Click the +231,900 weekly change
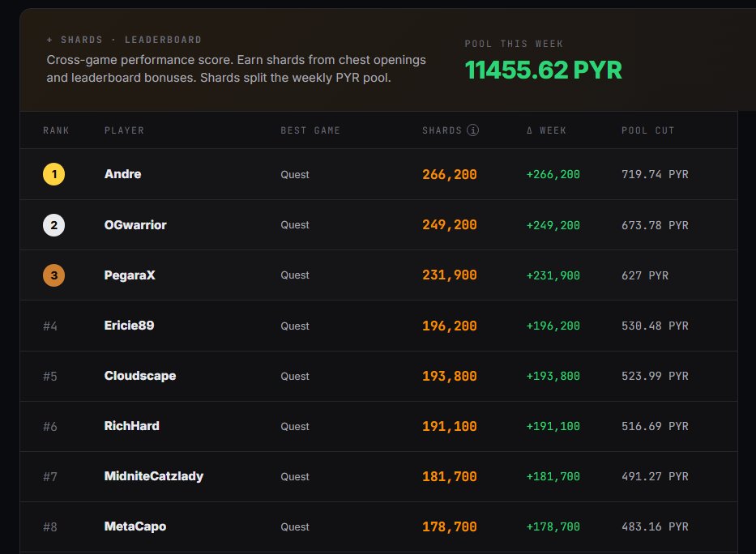 click(553, 275)
